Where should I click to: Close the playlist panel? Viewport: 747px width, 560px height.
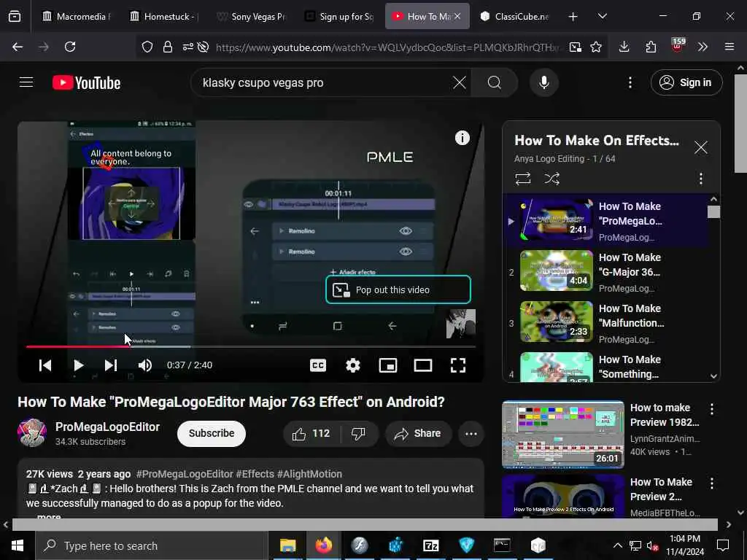[x=700, y=147]
